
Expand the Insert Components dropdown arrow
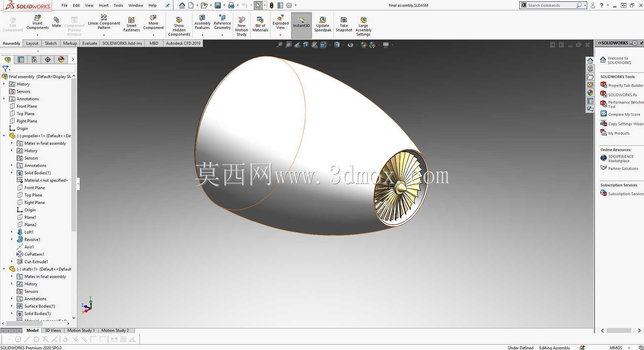point(37,35)
